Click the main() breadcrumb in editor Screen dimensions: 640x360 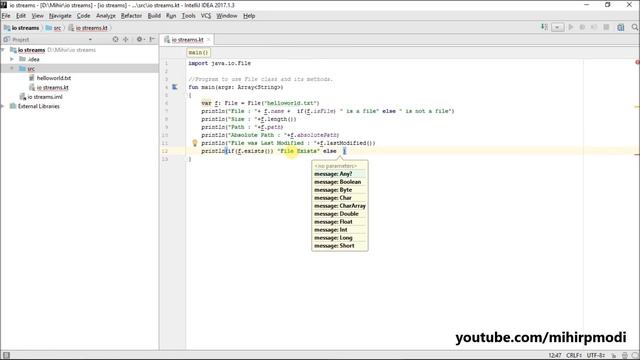(198, 53)
